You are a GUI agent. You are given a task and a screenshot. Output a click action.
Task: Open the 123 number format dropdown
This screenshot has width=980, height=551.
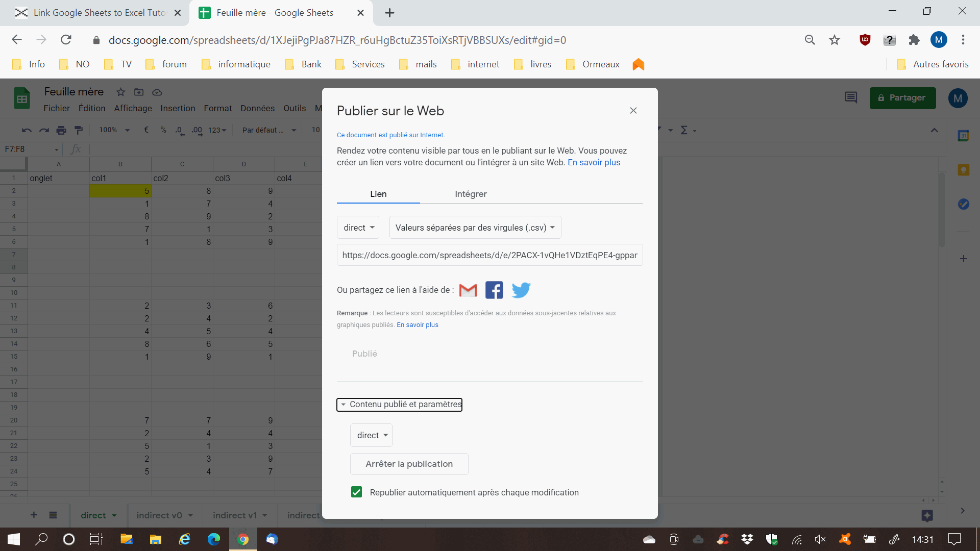coord(217,130)
